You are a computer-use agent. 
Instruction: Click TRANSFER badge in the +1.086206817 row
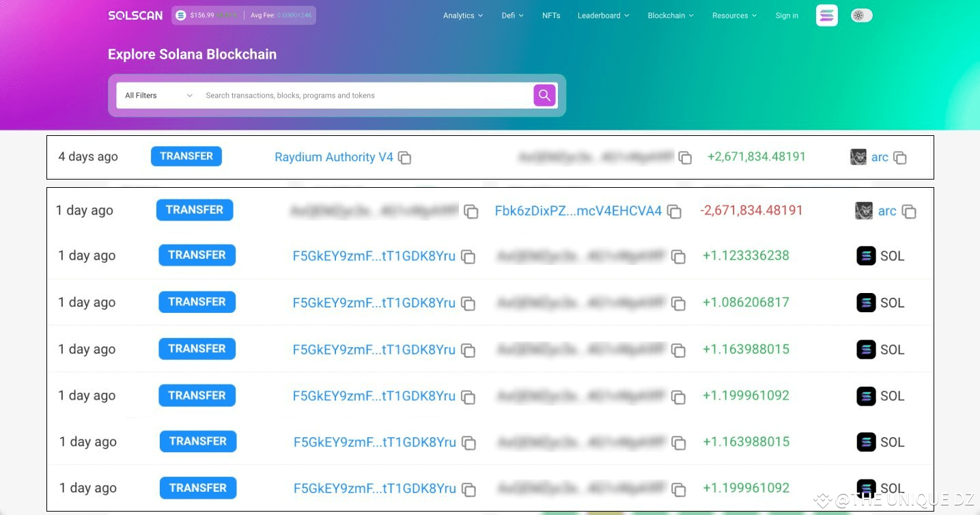(197, 302)
